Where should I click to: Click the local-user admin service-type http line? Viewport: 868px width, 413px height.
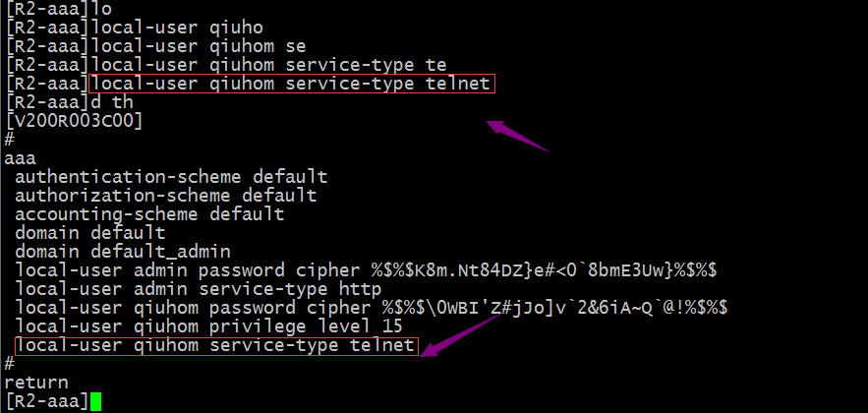point(199,289)
